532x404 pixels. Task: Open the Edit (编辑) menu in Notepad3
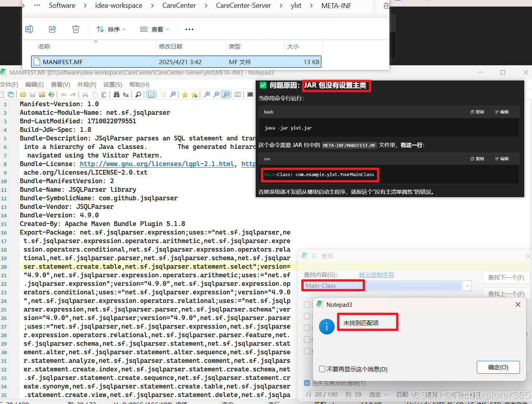[35, 84]
